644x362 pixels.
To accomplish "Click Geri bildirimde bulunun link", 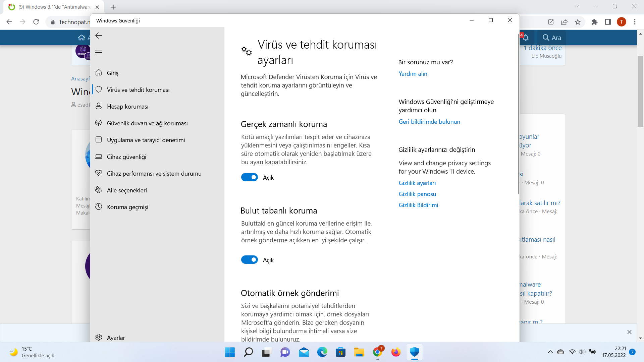I will pyautogui.click(x=429, y=122).
